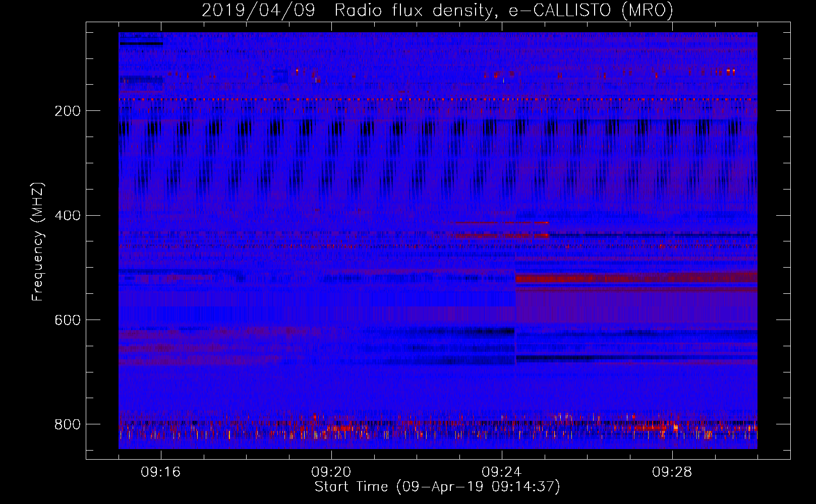Click the X-axis label 'Start Time (09-Apr-19 09:14:37)'
This screenshot has width=816, height=504.
click(x=437, y=487)
